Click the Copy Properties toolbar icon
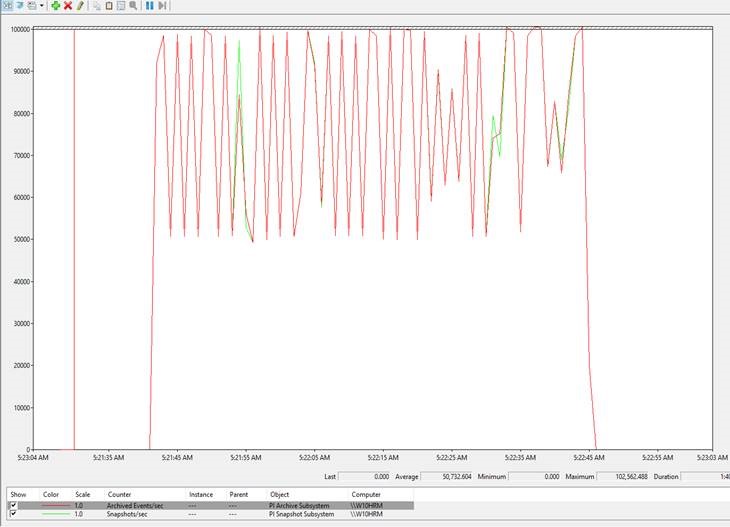 coord(97,5)
